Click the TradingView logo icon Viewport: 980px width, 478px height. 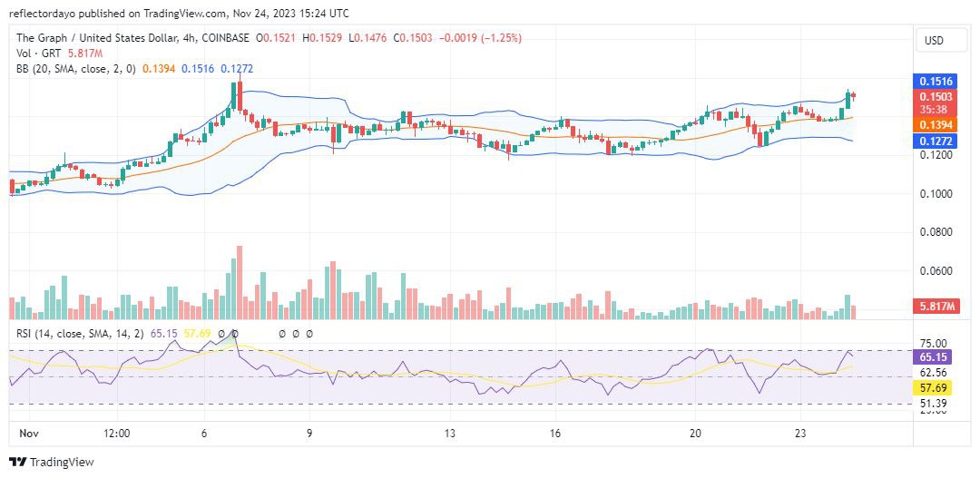(x=17, y=463)
